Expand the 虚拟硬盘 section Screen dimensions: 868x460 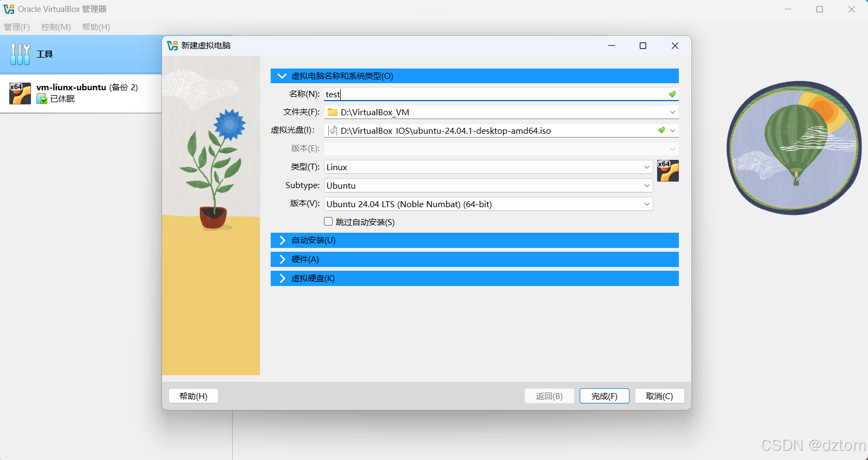tap(474, 278)
